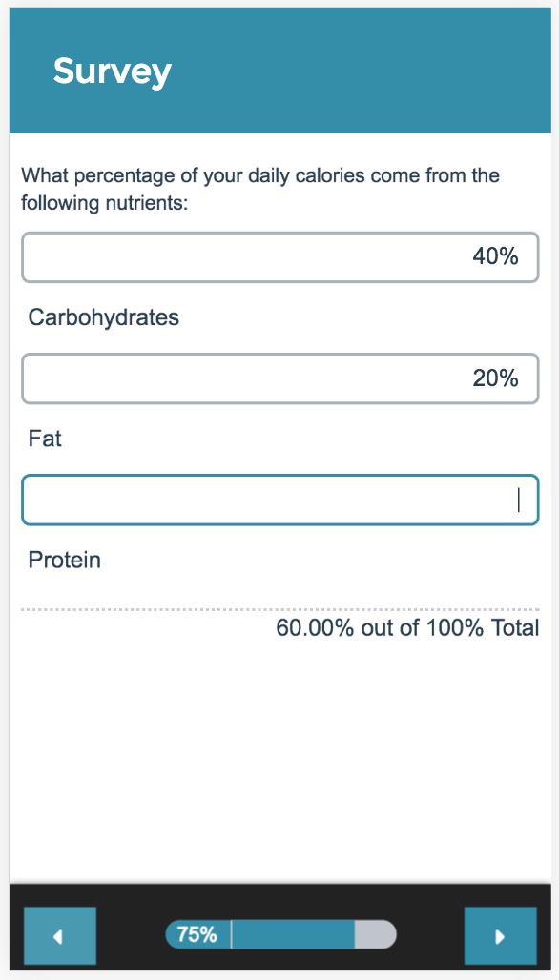Click the 75% progress label
This screenshot has height=980, width=559.
pos(197,935)
